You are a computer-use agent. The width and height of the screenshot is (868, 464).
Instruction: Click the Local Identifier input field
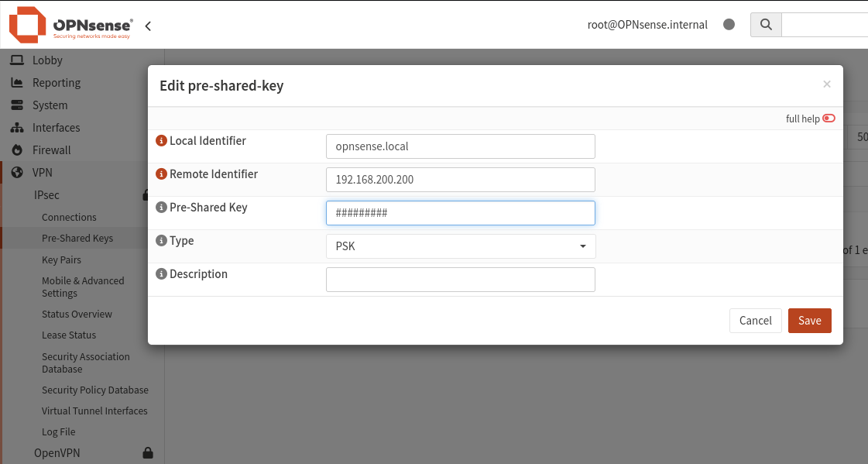point(461,146)
